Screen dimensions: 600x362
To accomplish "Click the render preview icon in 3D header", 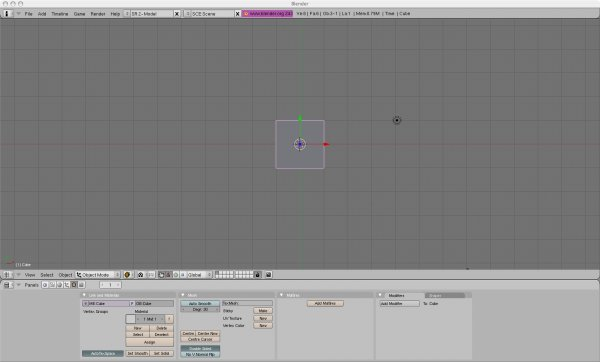I will (x=269, y=275).
